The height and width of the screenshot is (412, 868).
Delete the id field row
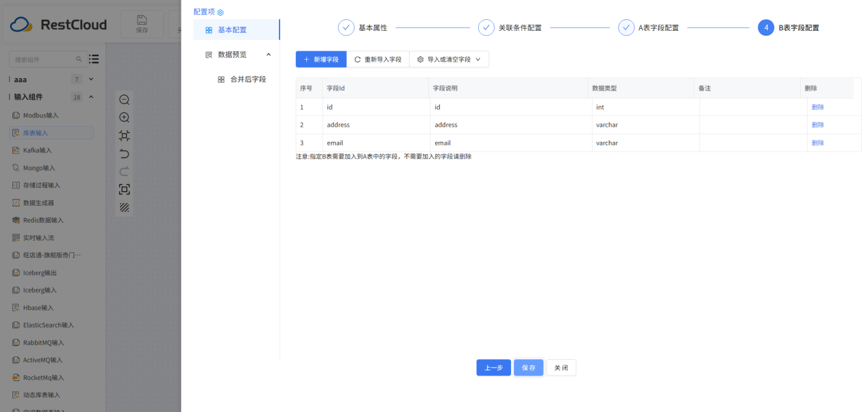coord(818,107)
